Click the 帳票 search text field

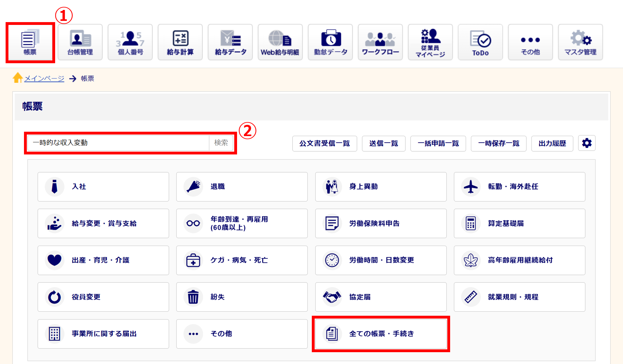pyautogui.click(x=118, y=143)
